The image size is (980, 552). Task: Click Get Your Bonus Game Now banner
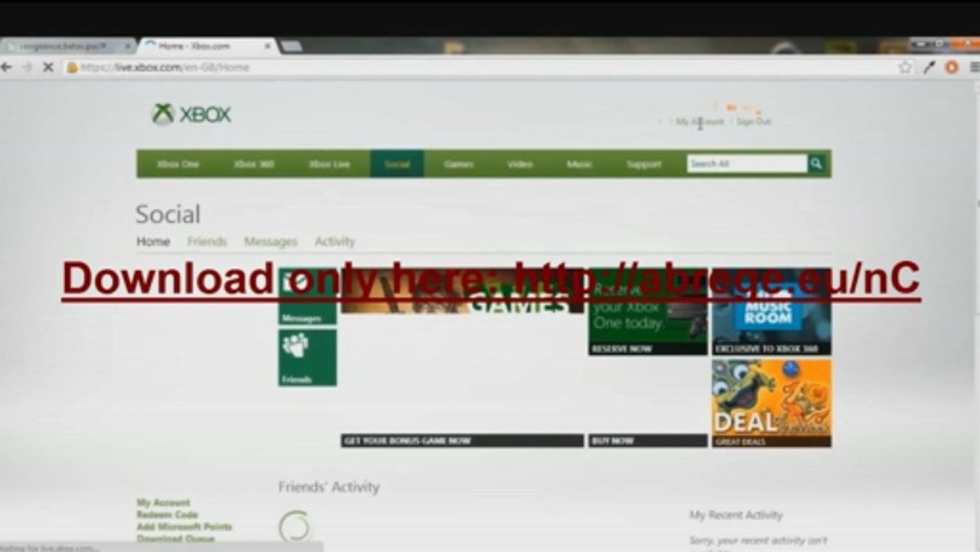[x=462, y=441]
